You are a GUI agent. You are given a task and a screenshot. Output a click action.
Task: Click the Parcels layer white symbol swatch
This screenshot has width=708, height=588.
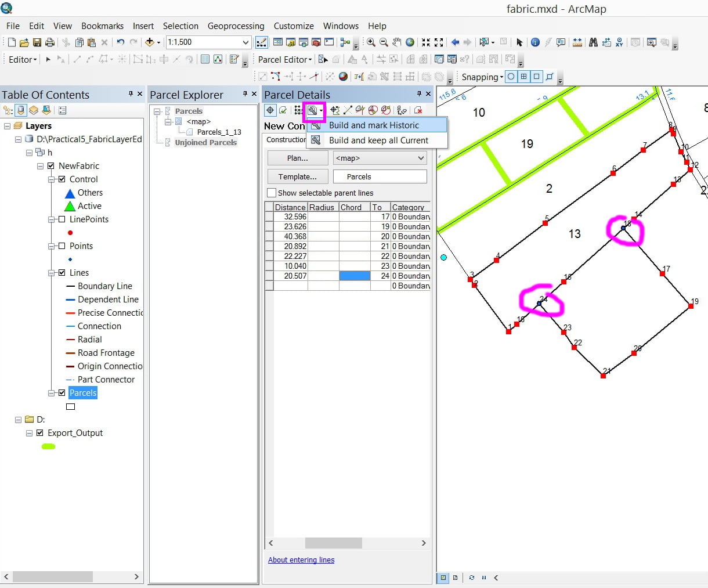click(x=70, y=406)
